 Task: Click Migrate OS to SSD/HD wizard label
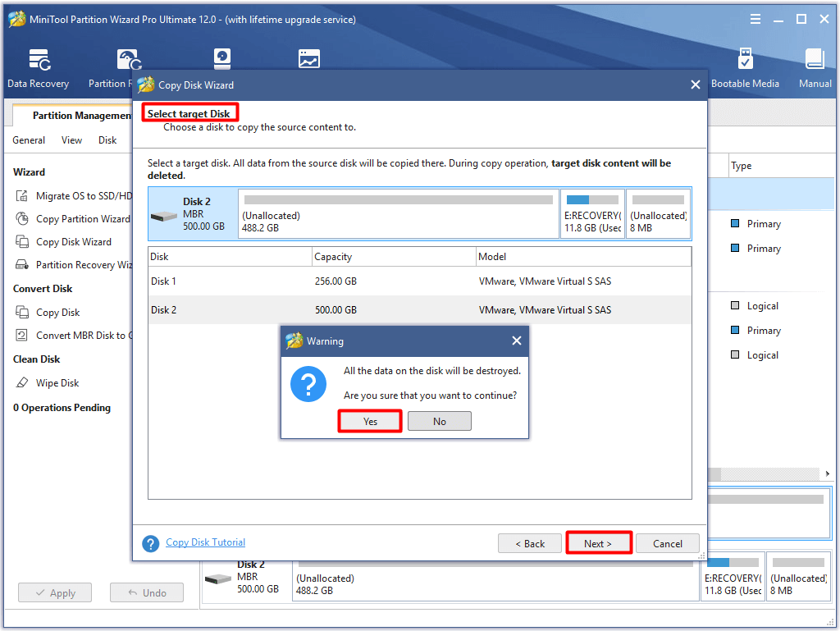84,195
